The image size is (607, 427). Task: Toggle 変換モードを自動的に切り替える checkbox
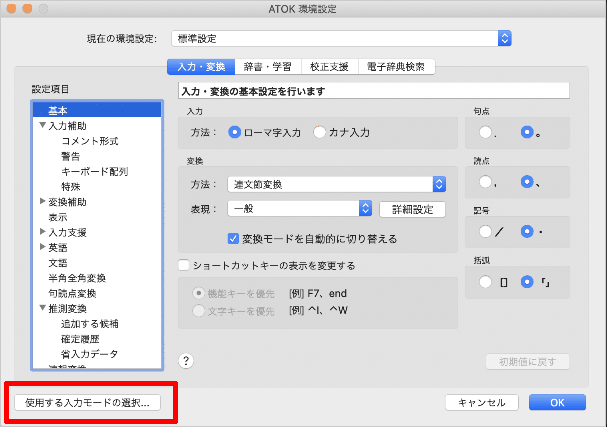point(234,239)
